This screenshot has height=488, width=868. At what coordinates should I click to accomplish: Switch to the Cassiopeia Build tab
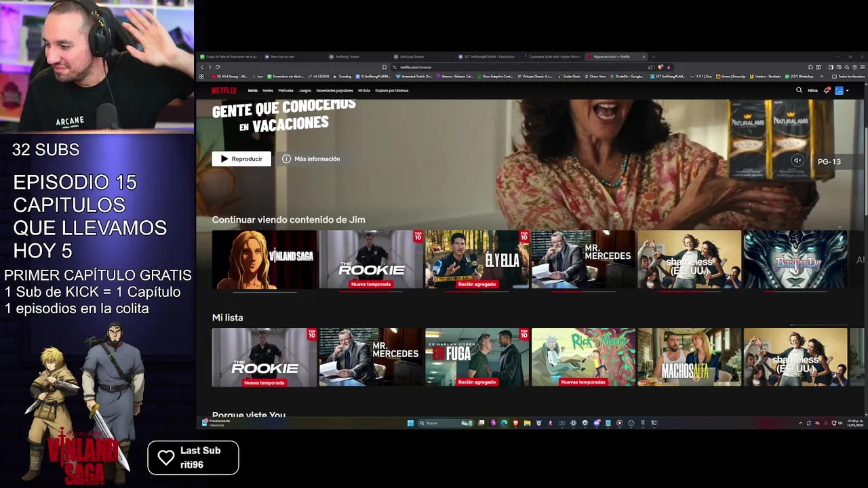553,57
